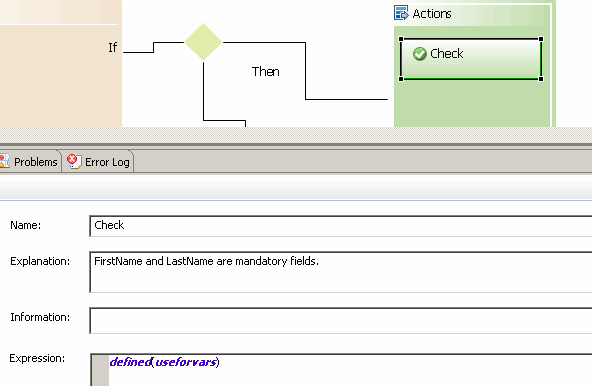Screen dimensions: 593x386
Task: Click the red Error Log tab icon
Action: click(x=74, y=161)
